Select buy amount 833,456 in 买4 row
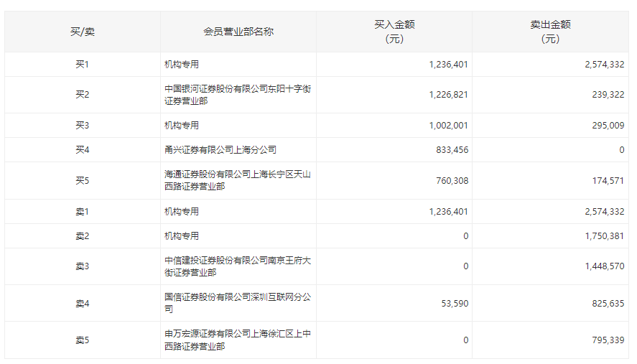Image resolution: width=637 pixels, height=364 pixels. pyautogui.click(x=452, y=150)
